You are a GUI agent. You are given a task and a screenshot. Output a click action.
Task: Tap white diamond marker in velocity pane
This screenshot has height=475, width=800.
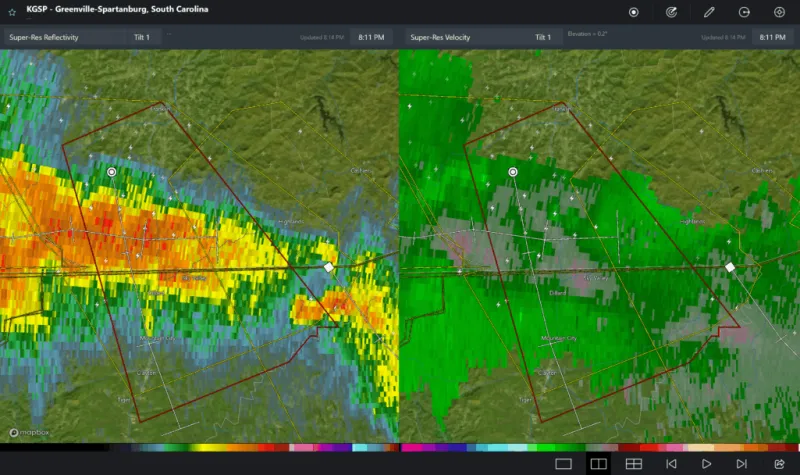click(x=730, y=267)
